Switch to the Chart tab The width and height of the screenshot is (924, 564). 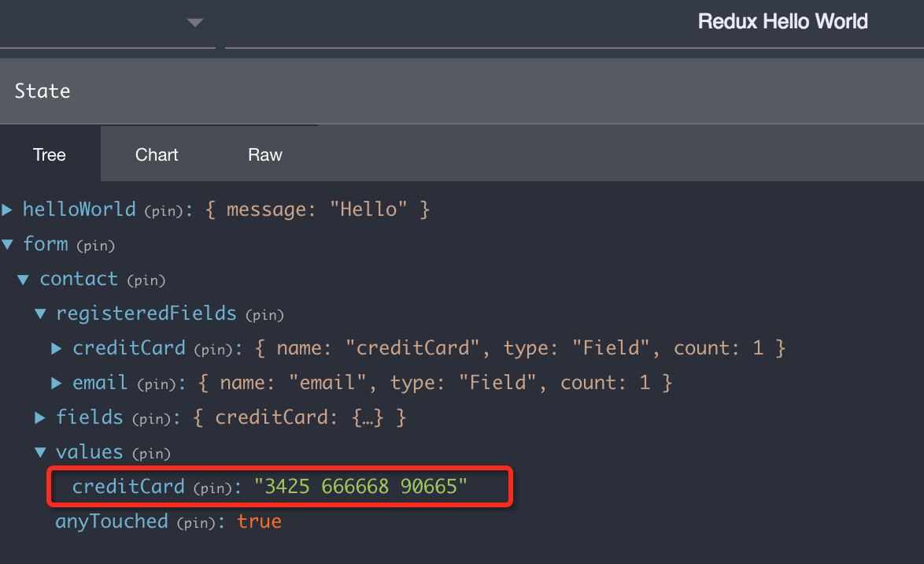156,154
